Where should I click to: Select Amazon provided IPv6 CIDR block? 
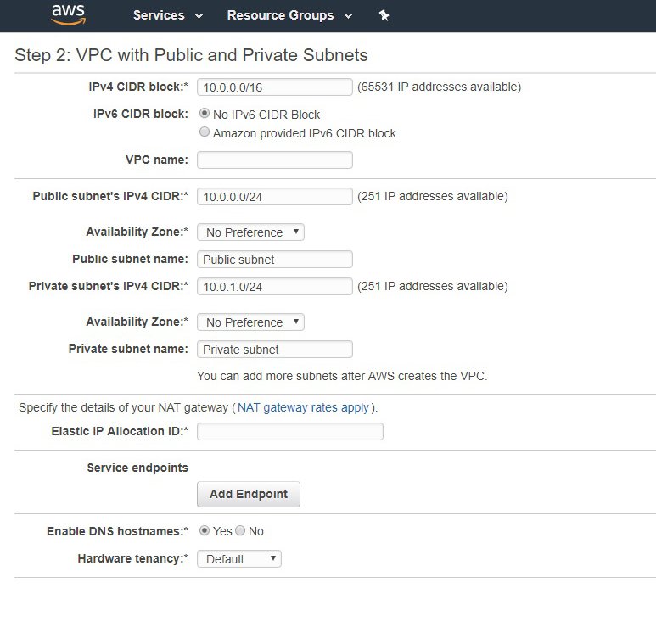point(205,132)
